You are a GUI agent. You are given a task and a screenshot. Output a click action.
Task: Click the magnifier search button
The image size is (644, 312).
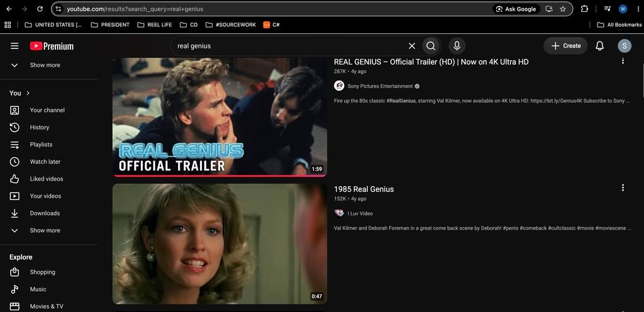tap(430, 46)
